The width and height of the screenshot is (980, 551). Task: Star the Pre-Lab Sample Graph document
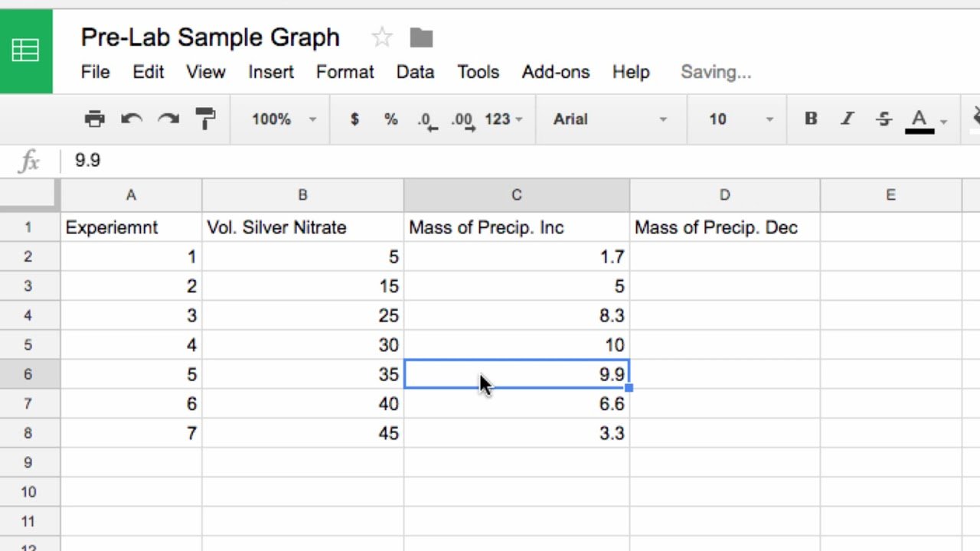[381, 37]
